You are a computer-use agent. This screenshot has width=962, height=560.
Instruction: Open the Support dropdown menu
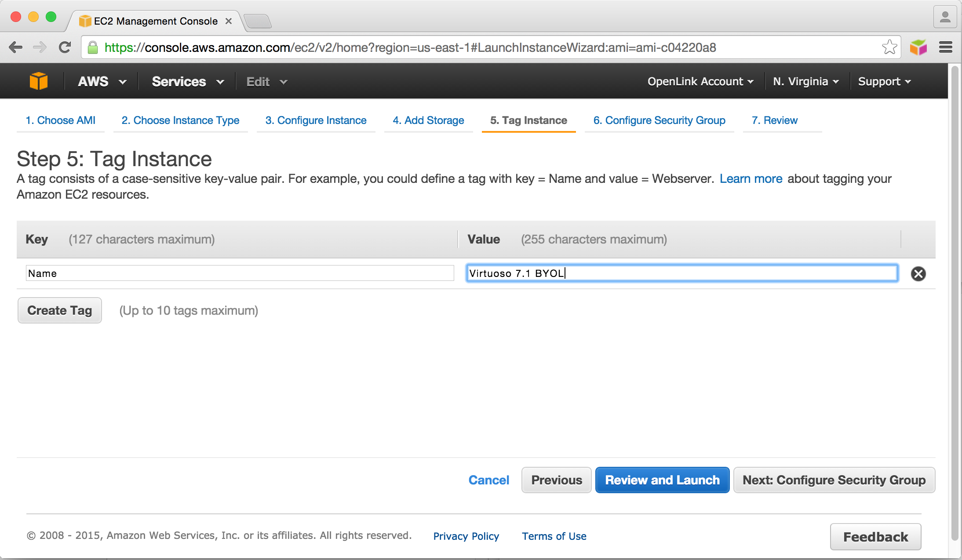point(884,82)
